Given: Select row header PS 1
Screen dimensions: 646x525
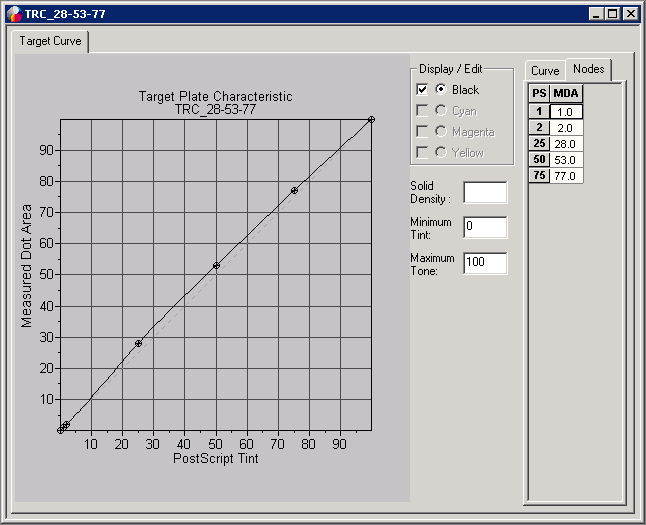Looking at the screenshot, I should [539, 111].
